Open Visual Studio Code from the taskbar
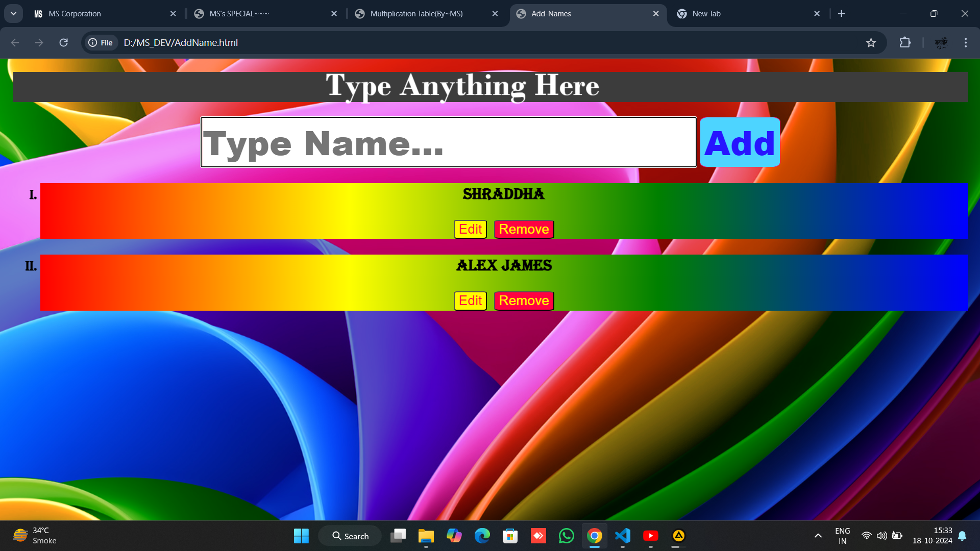This screenshot has width=980, height=551. point(622,536)
